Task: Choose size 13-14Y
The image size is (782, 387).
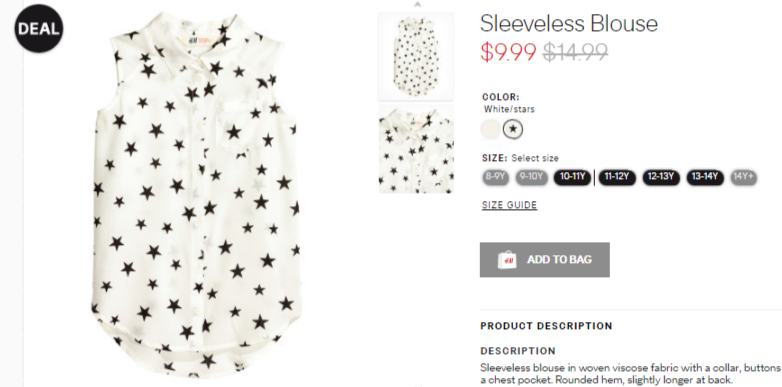Action: coord(705,177)
